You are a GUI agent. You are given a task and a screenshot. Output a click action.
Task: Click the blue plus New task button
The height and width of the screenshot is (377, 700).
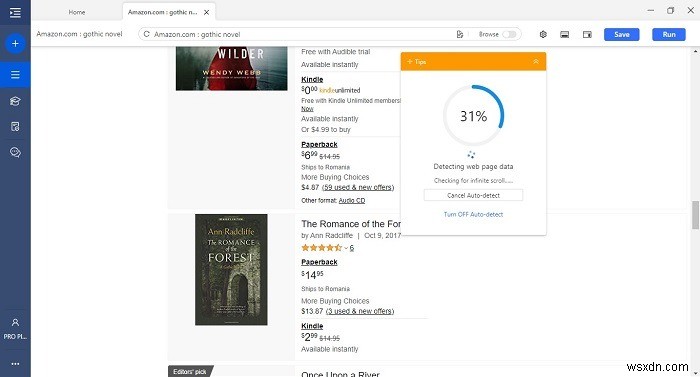point(15,44)
